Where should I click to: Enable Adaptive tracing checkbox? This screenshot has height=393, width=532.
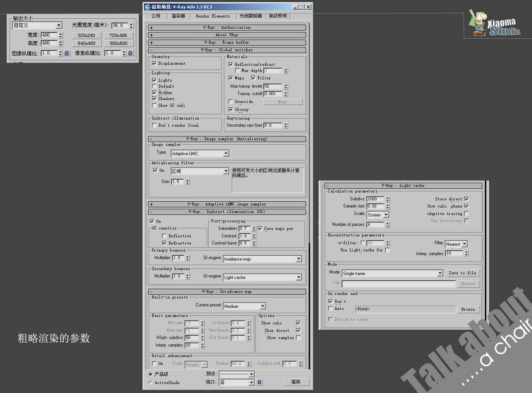point(466,214)
